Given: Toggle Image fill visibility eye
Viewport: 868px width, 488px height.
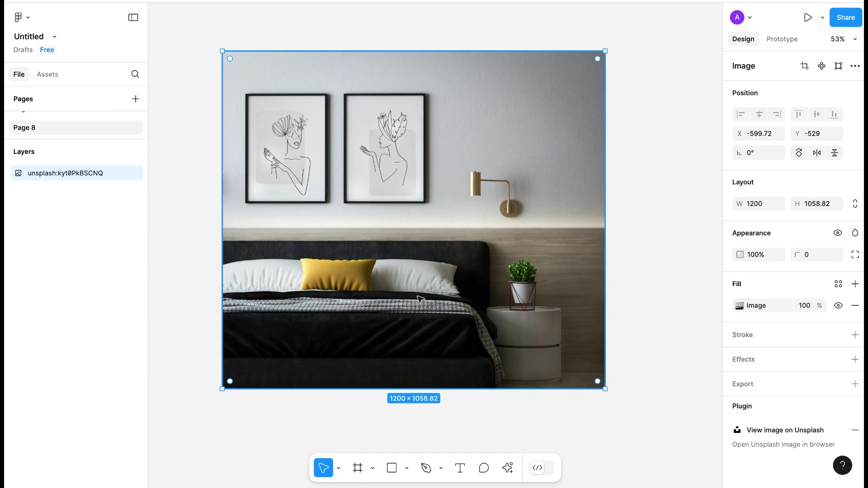Looking at the screenshot, I should pos(838,305).
